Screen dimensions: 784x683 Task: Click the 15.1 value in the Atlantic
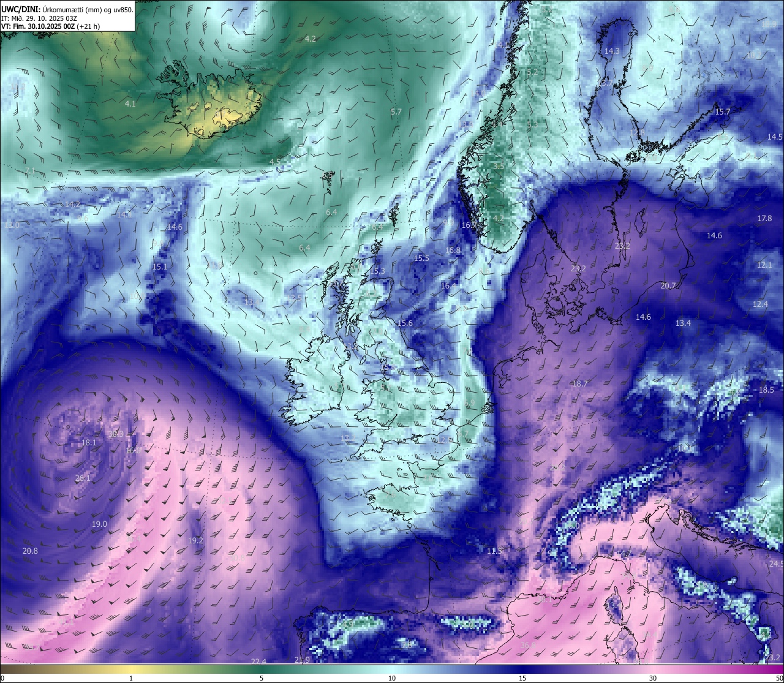point(159,266)
